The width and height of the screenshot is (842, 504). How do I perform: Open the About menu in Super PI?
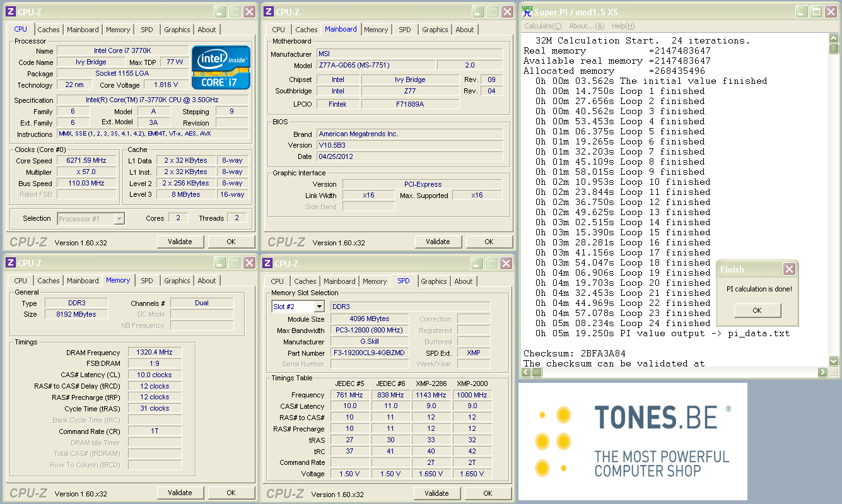587,26
